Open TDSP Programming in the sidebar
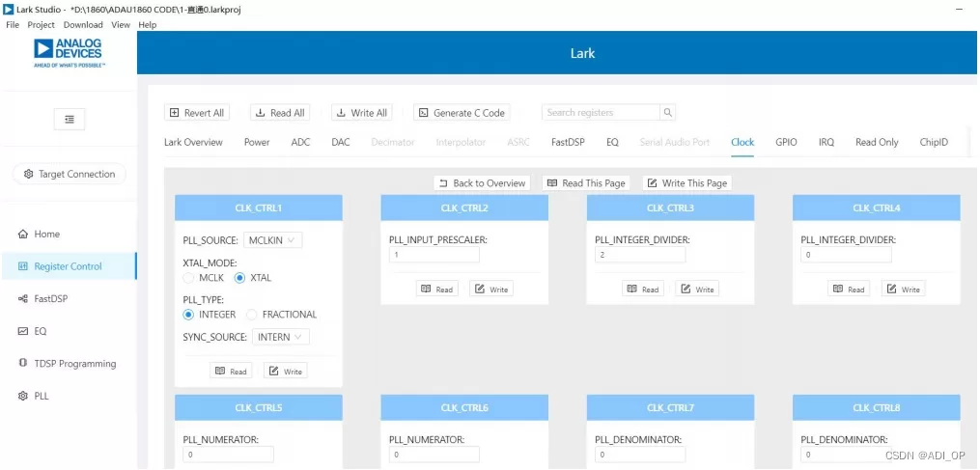980x470 pixels. click(x=68, y=363)
